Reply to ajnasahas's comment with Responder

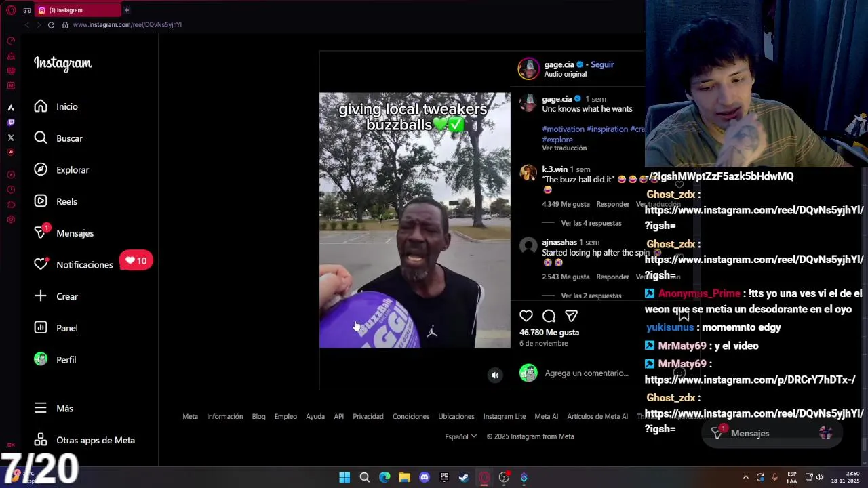tap(612, 277)
